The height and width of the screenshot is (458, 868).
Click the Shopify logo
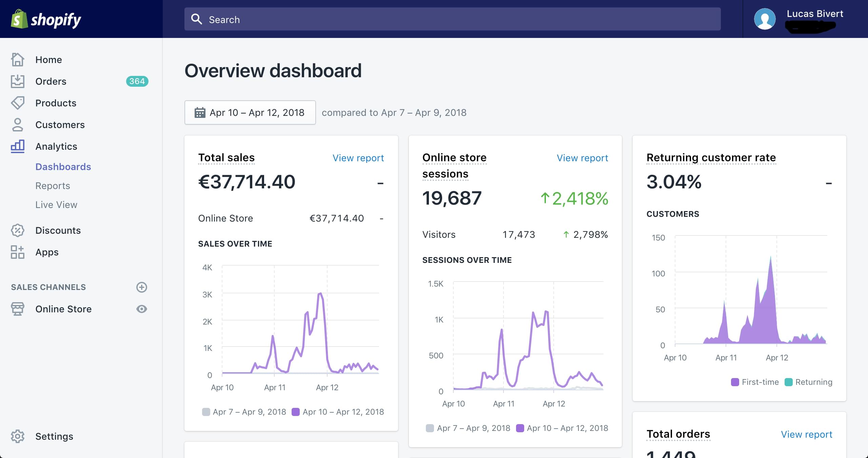click(x=46, y=19)
